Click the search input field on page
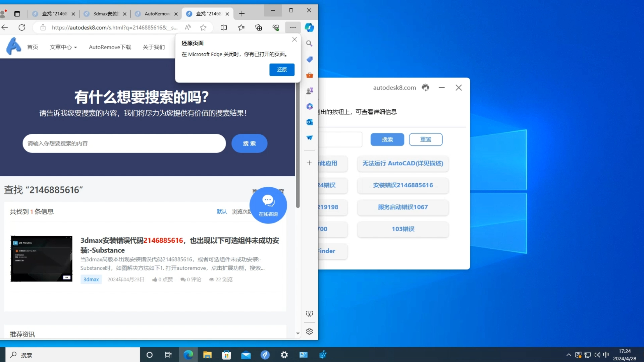Screen dimensions: 644x362 coord(124,143)
